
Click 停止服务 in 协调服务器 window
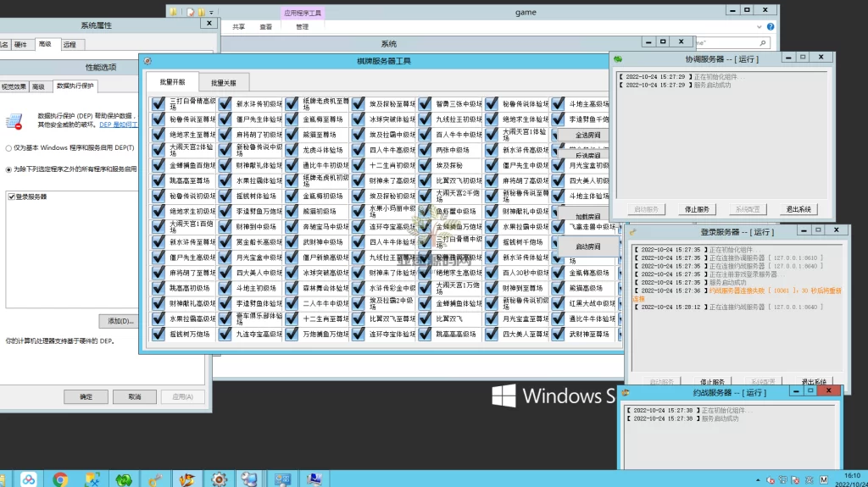pyautogui.click(x=697, y=209)
